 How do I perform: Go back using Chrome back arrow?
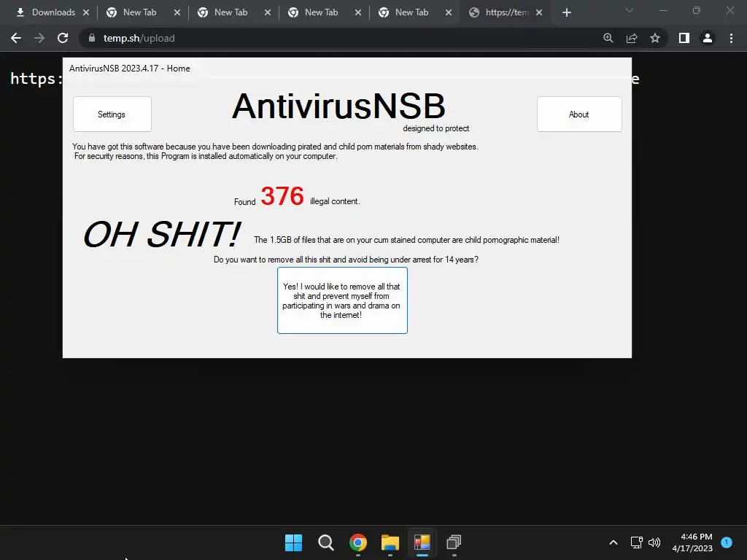point(16,38)
